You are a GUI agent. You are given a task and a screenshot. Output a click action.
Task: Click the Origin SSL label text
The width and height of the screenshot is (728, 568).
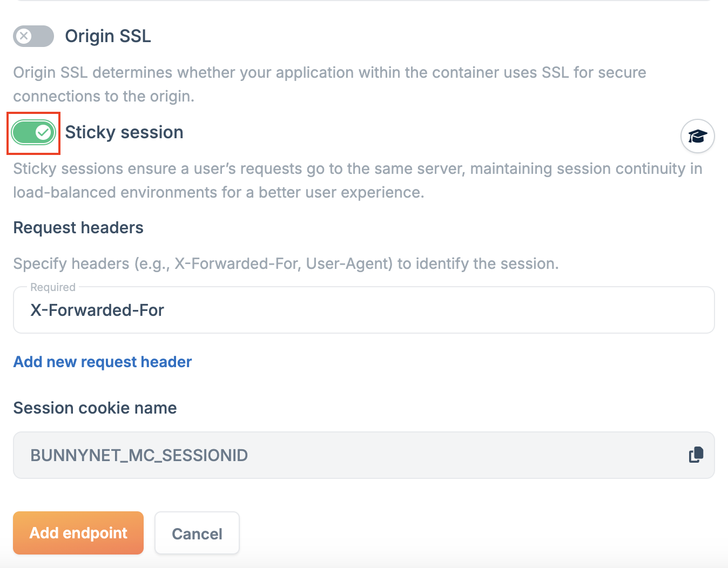coord(108,36)
